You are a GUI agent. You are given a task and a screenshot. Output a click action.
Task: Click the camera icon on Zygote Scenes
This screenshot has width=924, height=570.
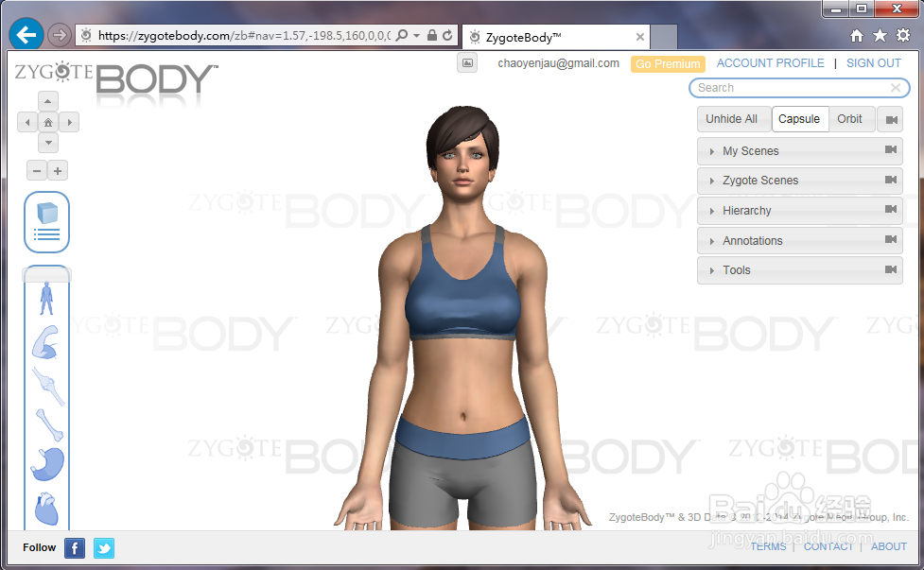tap(890, 180)
